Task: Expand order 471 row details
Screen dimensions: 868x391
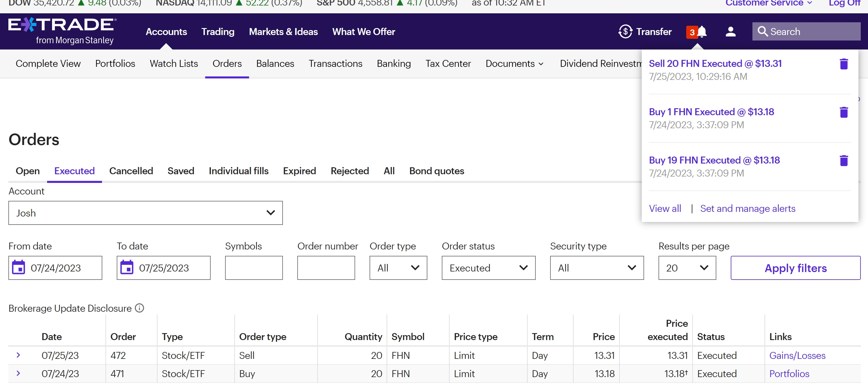Action: click(18, 373)
